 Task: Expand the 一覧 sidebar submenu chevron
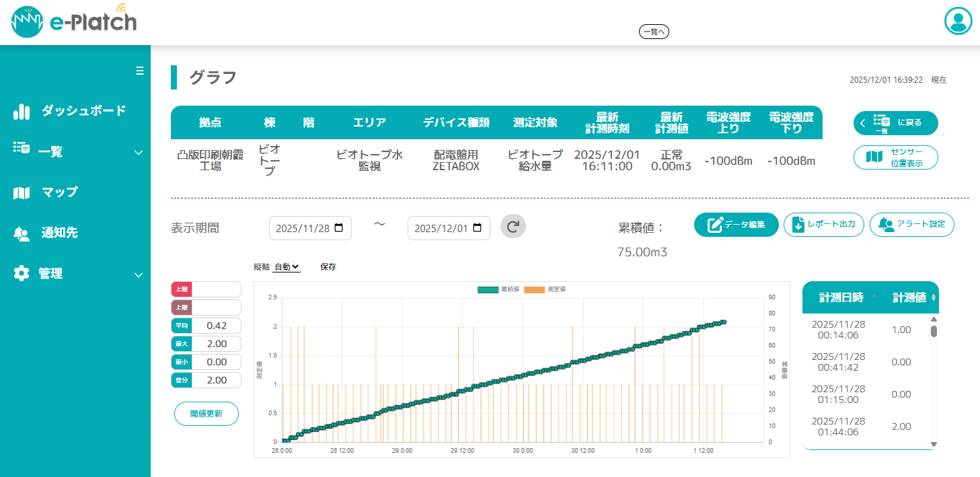(x=139, y=153)
